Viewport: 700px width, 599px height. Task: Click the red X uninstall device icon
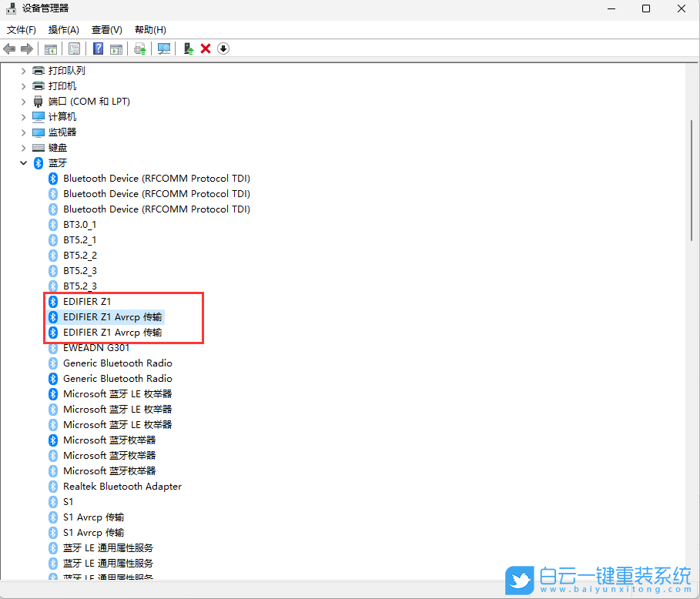[204, 49]
